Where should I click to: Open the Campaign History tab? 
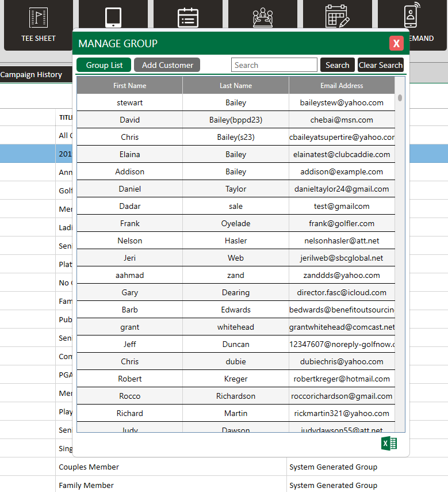[31, 74]
